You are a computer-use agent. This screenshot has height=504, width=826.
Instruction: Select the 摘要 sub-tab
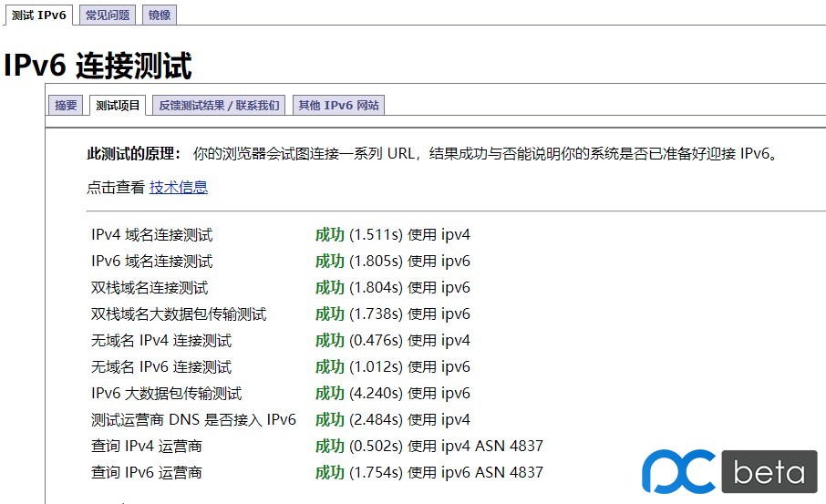67,105
